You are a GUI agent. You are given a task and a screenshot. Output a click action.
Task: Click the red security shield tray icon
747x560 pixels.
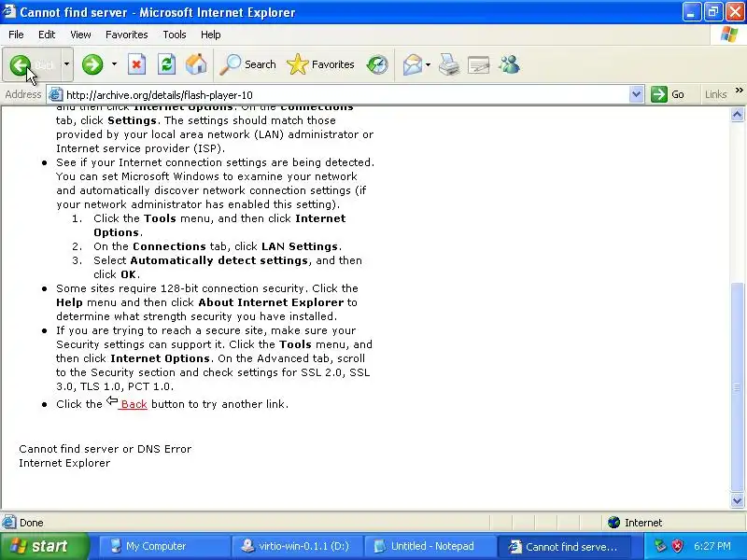(x=677, y=546)
